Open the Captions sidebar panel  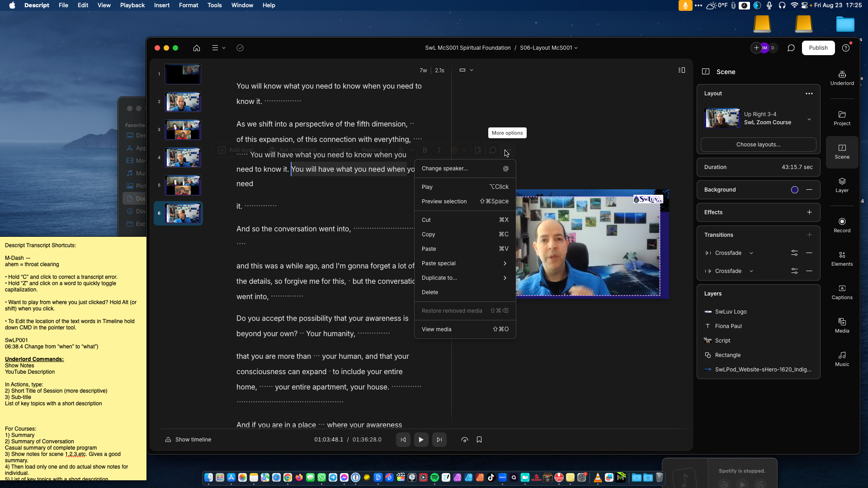842,292
